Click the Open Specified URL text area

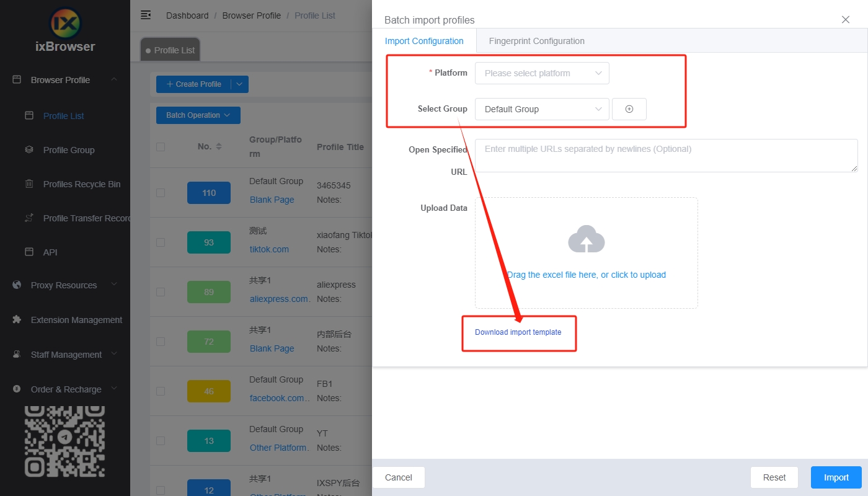666,156
